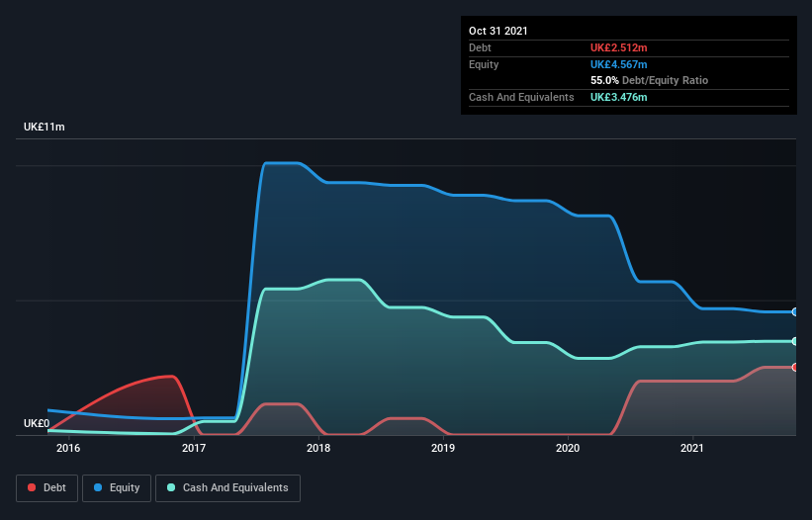Click the UK£3.476m cash value

pyautogui.click(x=619, y=97)
